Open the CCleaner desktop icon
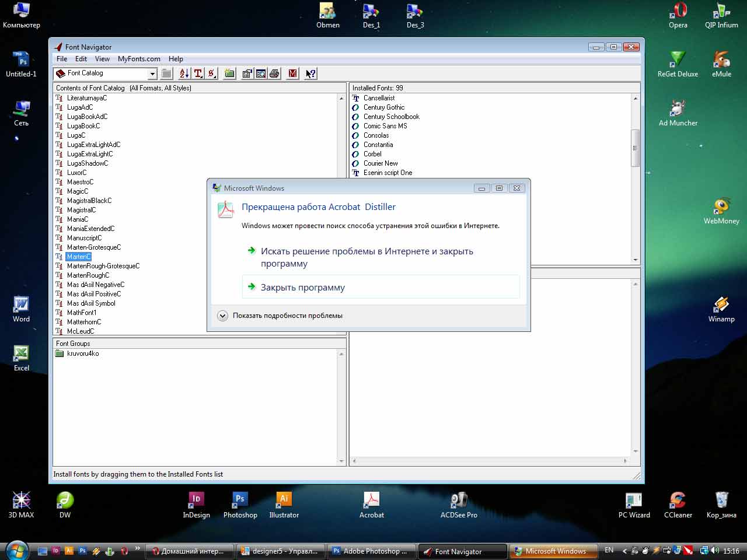The image size is (747, 560). click(678, 505)
